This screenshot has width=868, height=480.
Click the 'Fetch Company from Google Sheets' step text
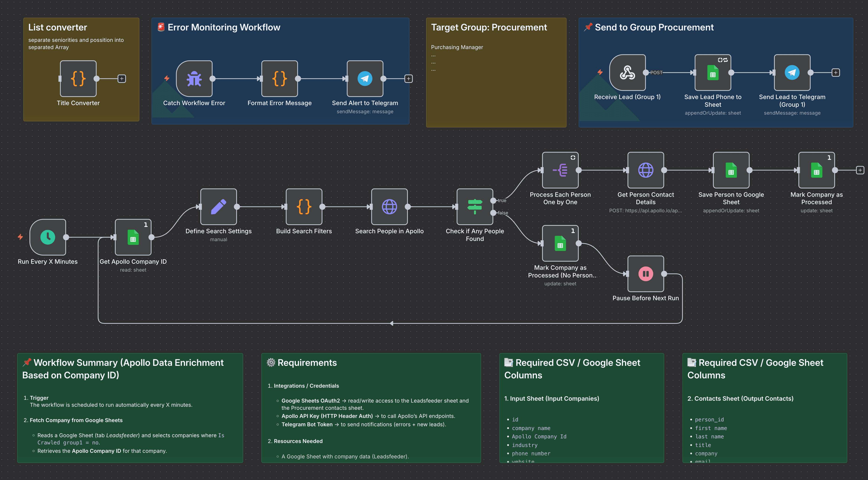tap(76, 420)
